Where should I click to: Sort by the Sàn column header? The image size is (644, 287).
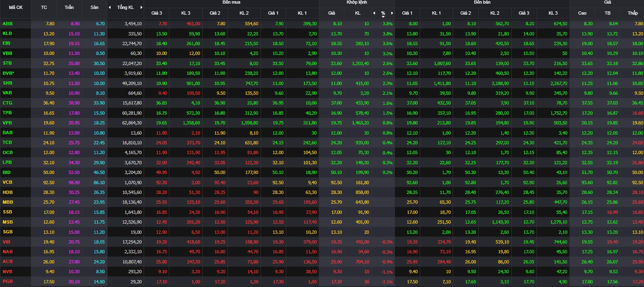click(x=94, y=7)
